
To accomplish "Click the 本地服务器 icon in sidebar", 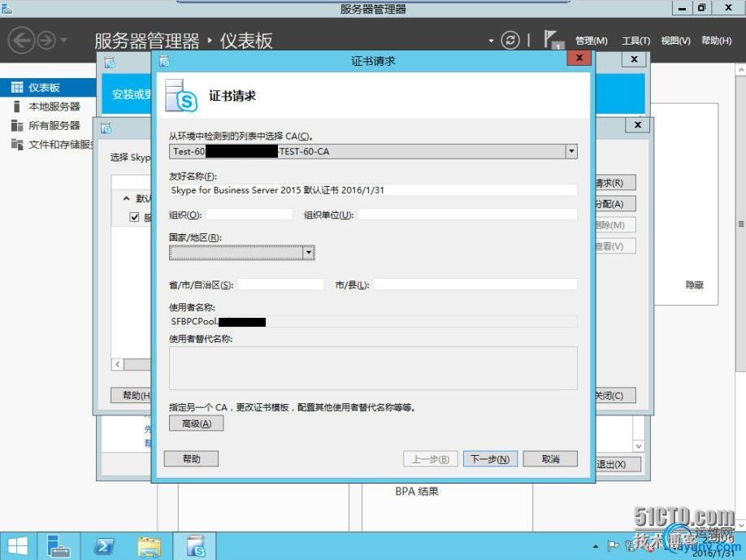I will point(17,106).
